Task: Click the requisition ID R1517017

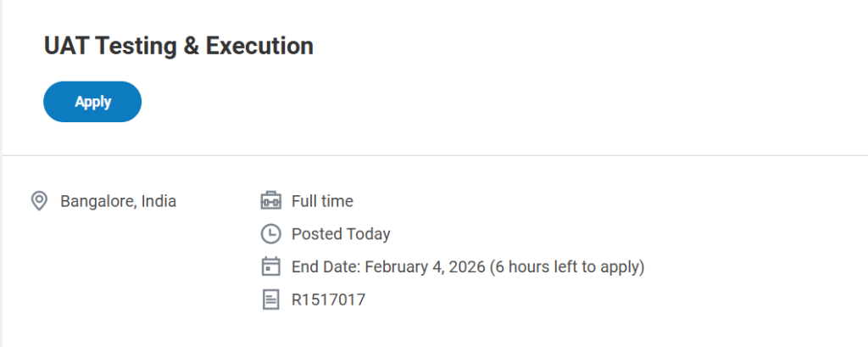Action: pos(328,299)
